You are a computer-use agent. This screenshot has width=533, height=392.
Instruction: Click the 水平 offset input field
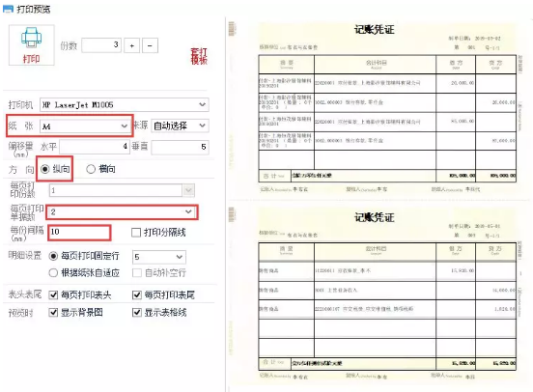95,147
